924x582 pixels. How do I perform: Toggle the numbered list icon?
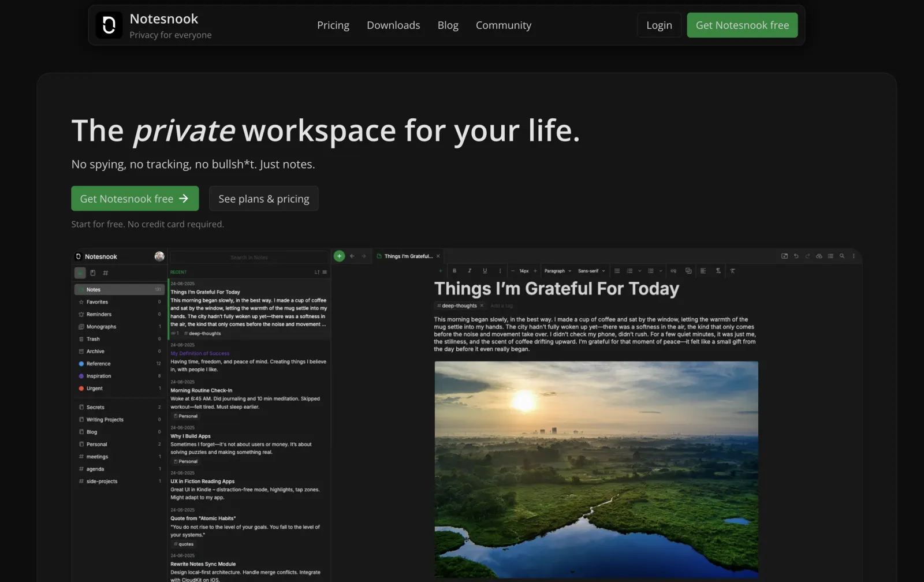coord(630,271)
